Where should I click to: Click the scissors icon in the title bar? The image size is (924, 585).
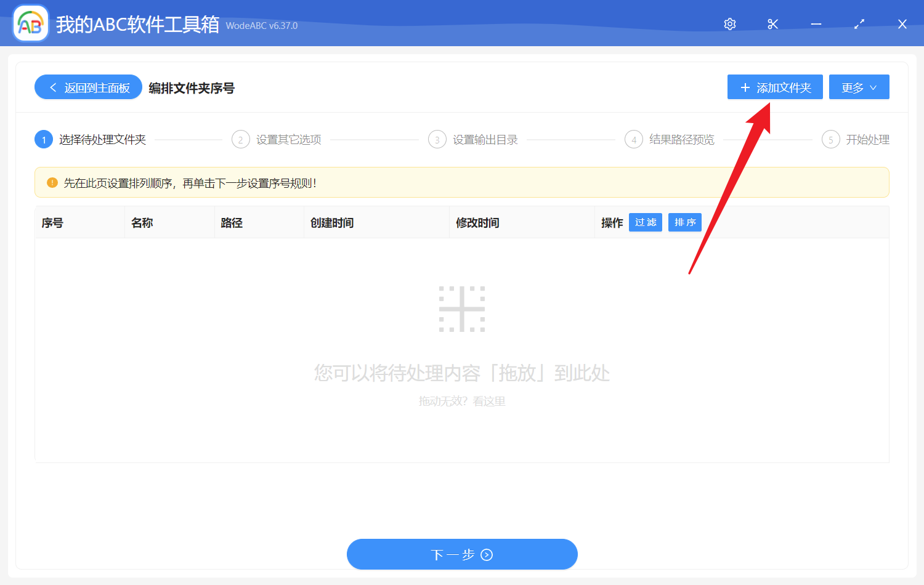[772, 23]
